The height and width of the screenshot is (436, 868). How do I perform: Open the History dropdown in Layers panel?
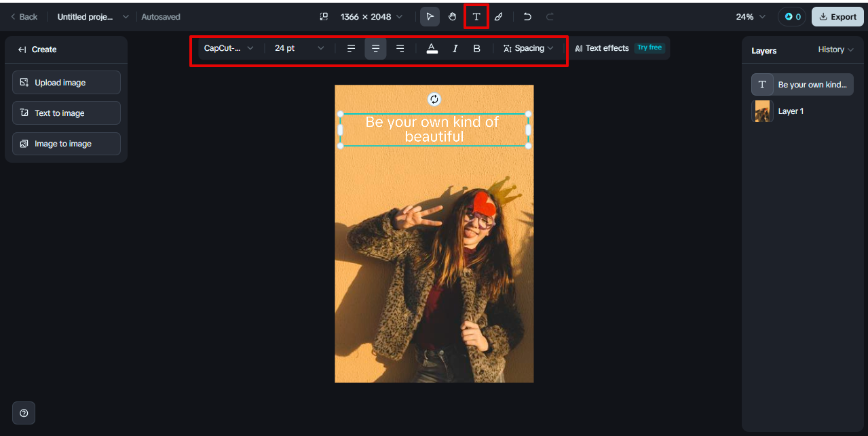tap(835, 49)
